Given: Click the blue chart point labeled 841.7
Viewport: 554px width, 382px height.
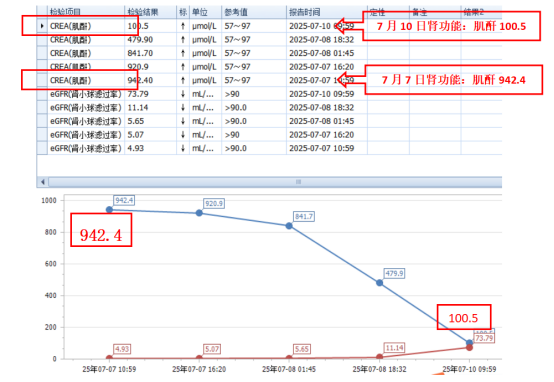Looking at the screenshot, I should click(289, 226).
